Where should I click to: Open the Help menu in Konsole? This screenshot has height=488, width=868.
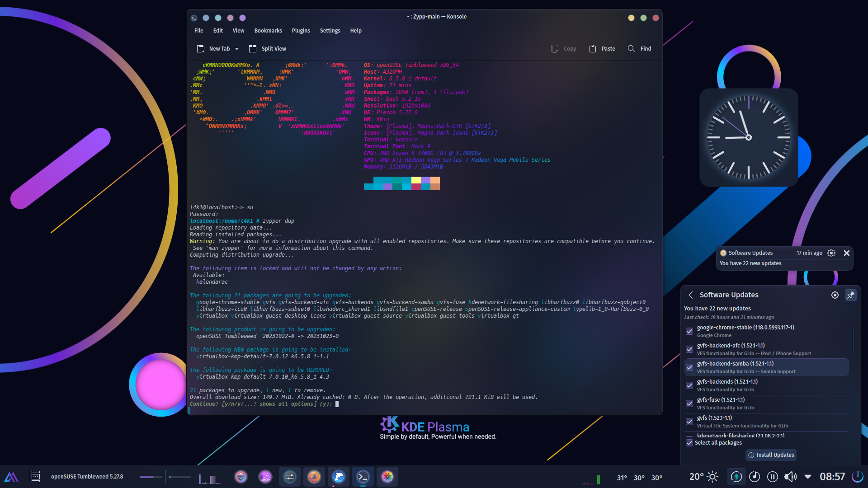coord(356,31)
